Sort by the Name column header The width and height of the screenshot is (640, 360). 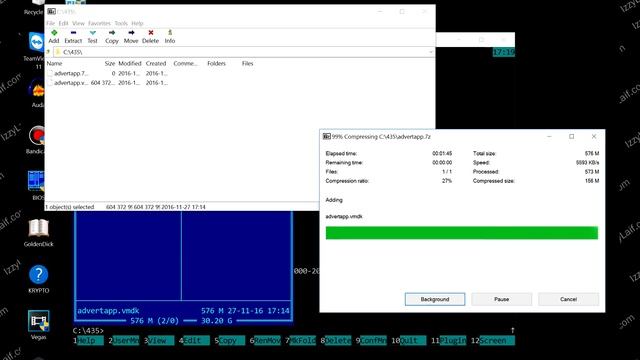pos(54,64)
